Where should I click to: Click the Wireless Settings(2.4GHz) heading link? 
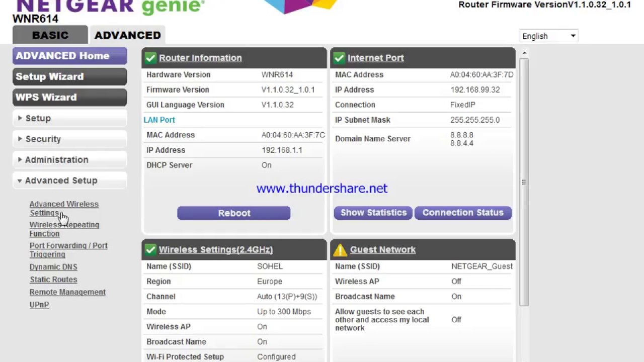point(216,249)
